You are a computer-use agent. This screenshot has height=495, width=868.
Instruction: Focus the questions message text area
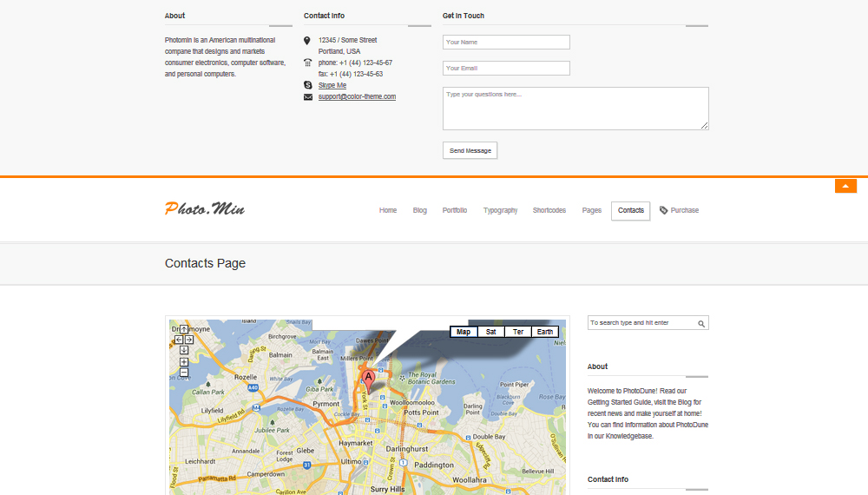[x=575, y=109]
